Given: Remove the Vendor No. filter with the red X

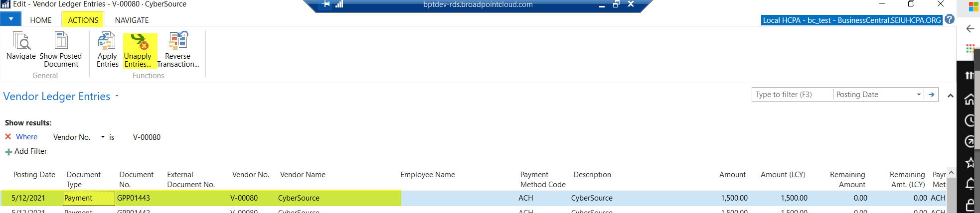Looking at the screenshot, I should pyautogui.click(x=8, y=136).
